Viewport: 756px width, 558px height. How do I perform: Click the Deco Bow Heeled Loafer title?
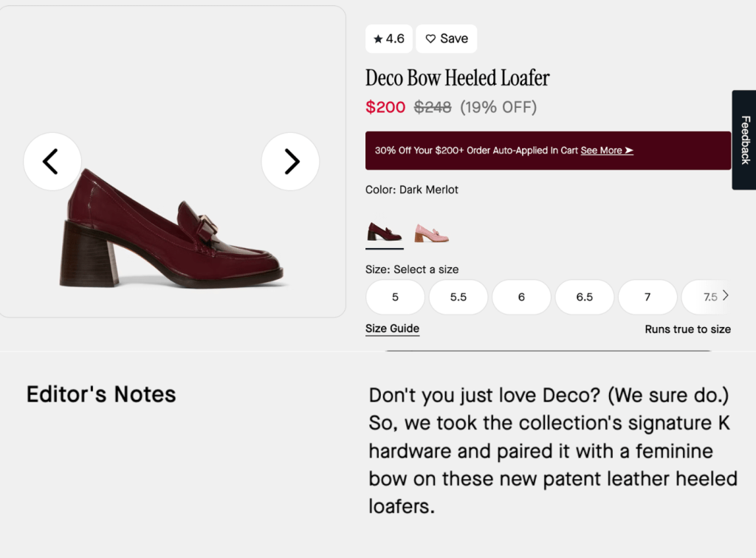pyautogui.click(x=457, y=77)
